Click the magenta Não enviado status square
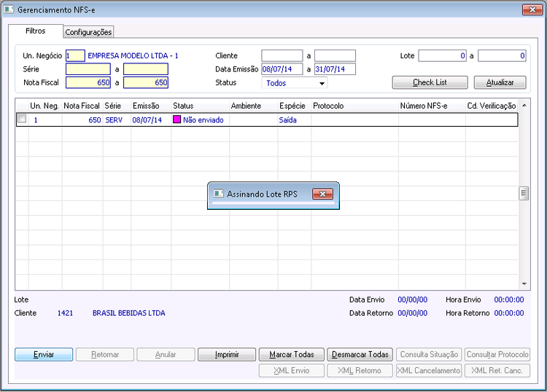The height and width of the screenshot is (392, 547). click(x=177, y=119)
